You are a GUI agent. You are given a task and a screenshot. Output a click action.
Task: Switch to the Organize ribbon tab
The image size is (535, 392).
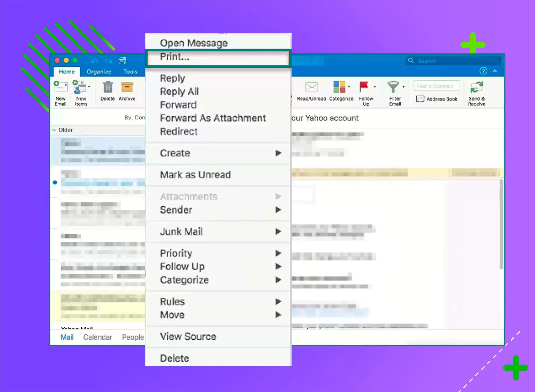pos(99,72)
